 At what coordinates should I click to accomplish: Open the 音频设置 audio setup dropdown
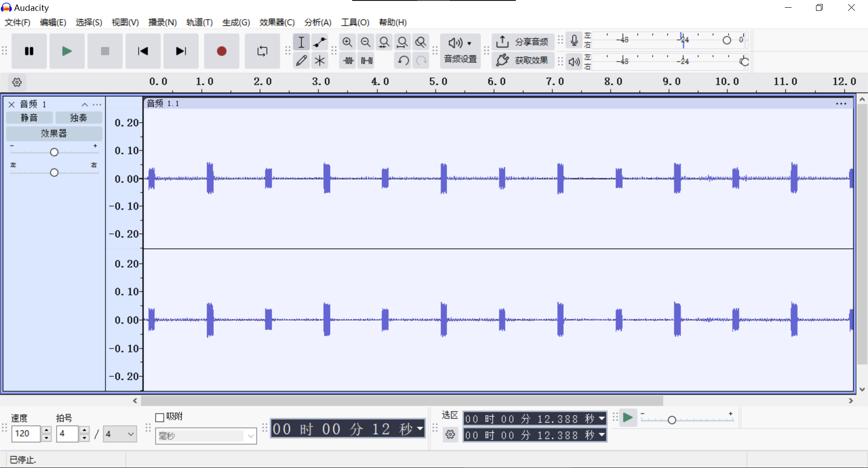click(460, 51)
